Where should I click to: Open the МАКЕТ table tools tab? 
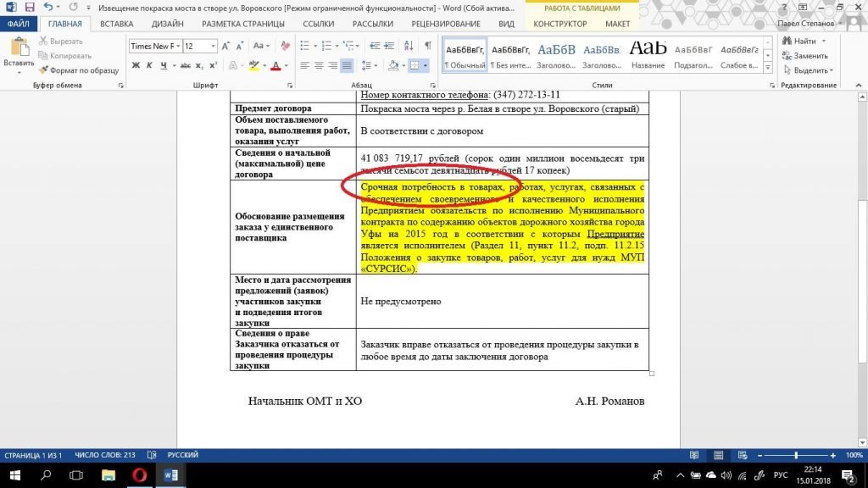click(617, 25)
